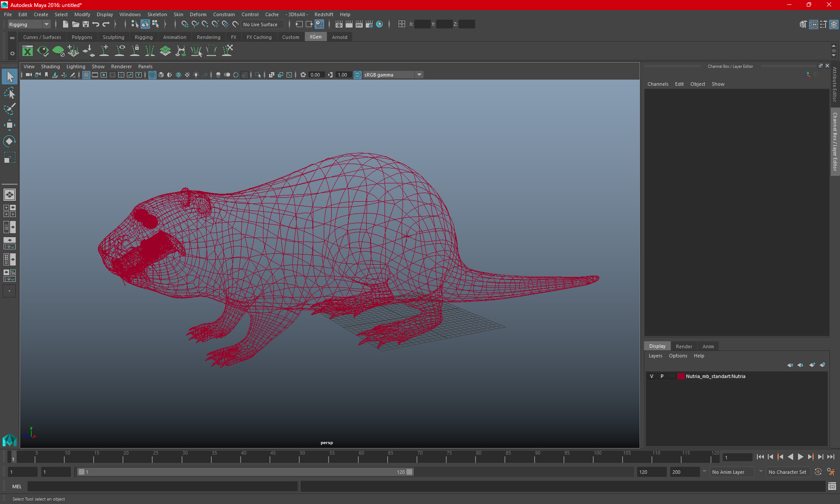Open the sRGB gamma dropdown
The width and height of the screenshot is (840, 504).
tap(392, 75)
